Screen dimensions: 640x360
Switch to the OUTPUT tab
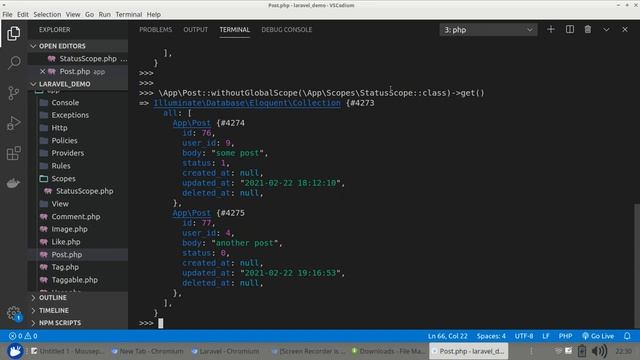pos(196,30)
